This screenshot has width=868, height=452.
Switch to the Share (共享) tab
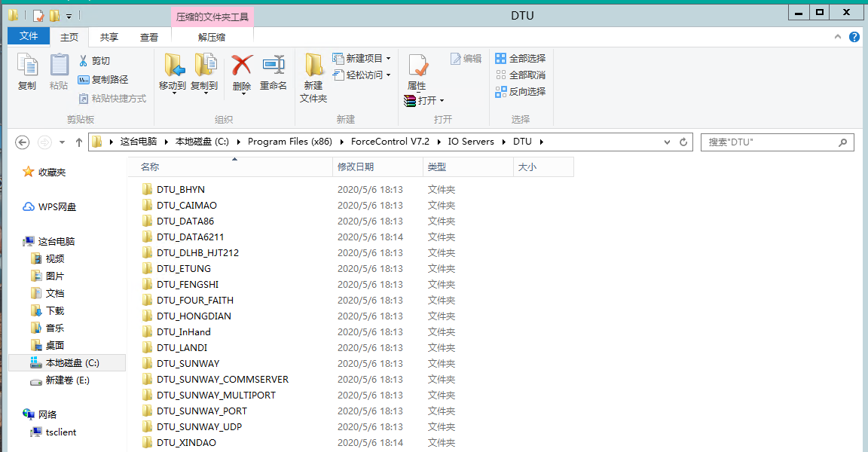[109, 37]
